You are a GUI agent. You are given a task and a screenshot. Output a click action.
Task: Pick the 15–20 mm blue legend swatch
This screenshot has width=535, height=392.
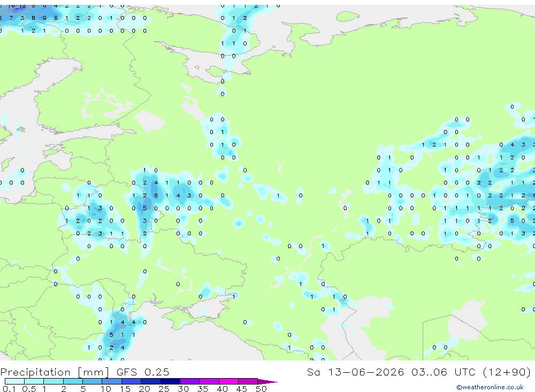132,381
